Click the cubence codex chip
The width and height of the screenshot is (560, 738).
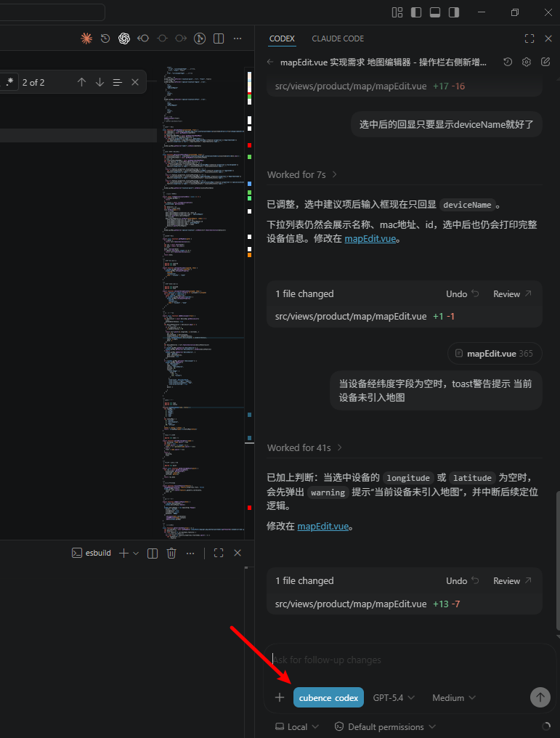click(328, 697)
